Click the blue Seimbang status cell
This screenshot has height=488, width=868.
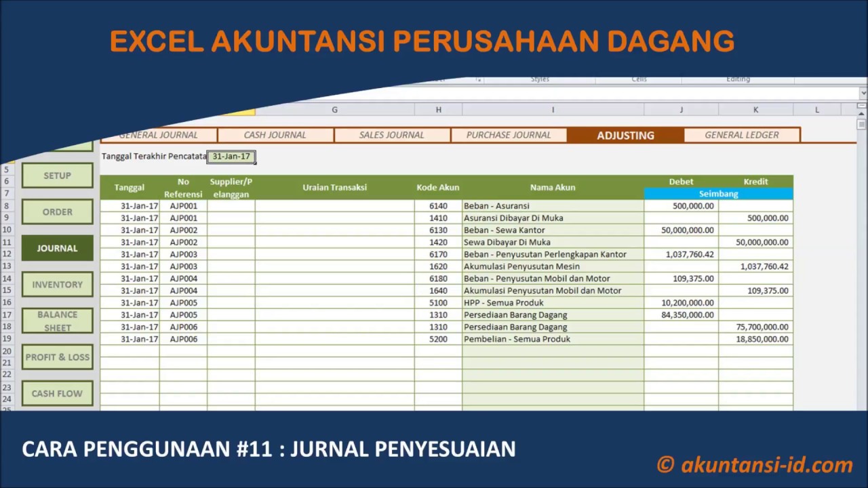pos(718,194)
